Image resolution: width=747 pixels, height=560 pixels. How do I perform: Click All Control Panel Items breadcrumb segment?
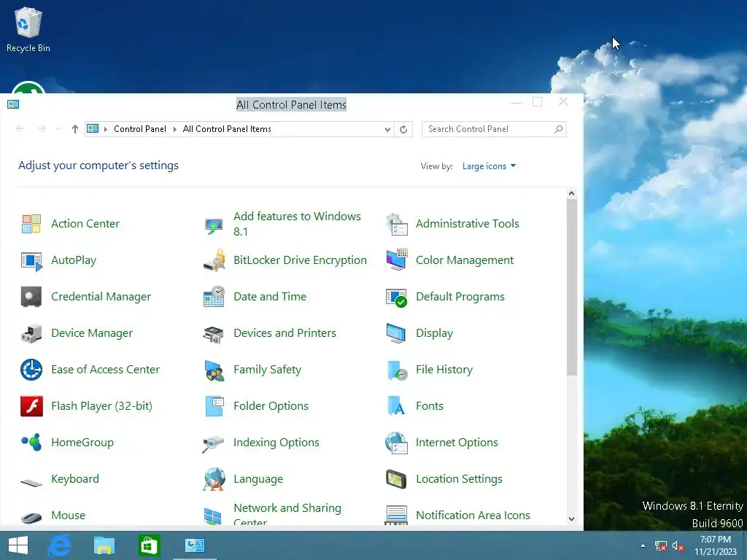click(227, 129)
